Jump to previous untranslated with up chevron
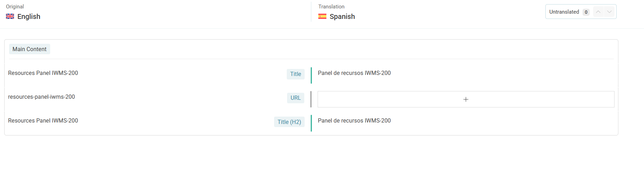Image resolution: width=644 pixels, height=181 pixels. pos(598,12)
